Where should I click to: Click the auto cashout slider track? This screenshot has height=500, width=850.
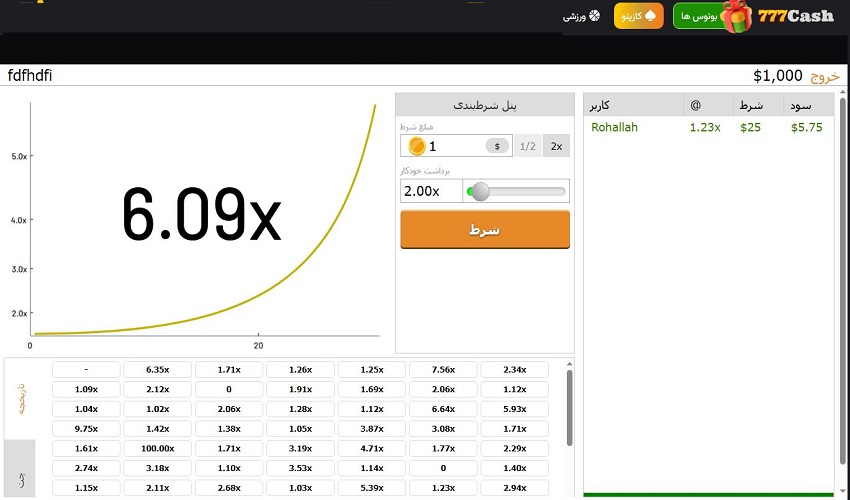[x=516, y=191]
